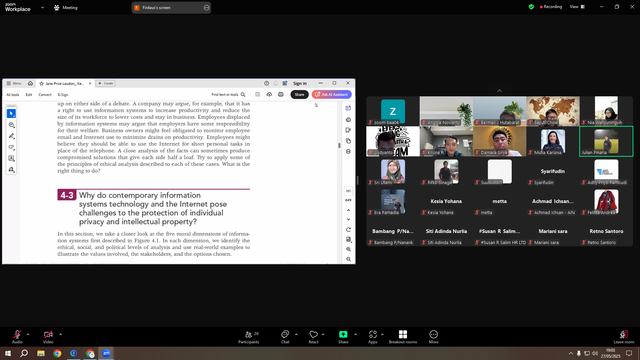Open the Zoom Workplace dropdown arrow
The height and width of the screenshot is (360, 640).
click(x=42, y=7)
